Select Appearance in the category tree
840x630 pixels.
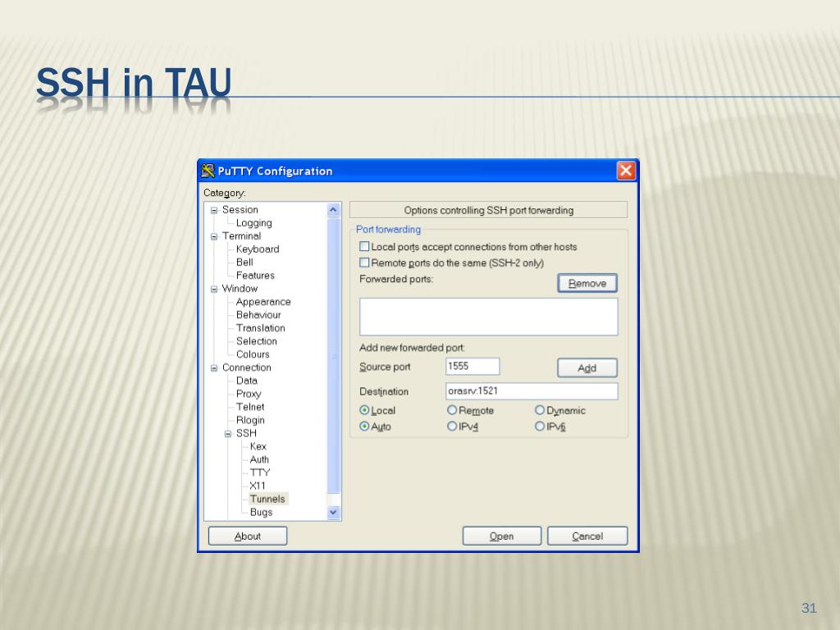click(x=263, y=302)
